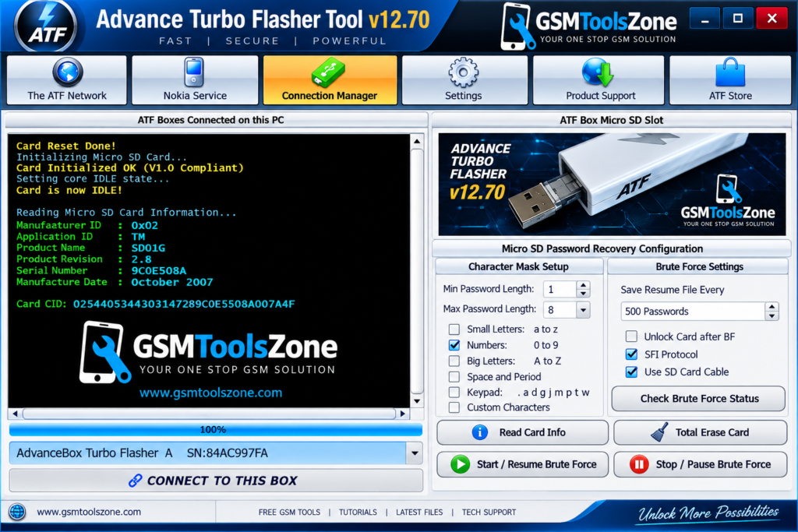The image size is (798, 532).
Task: Stop or Pause Brute Force
Action: [701, 464]
